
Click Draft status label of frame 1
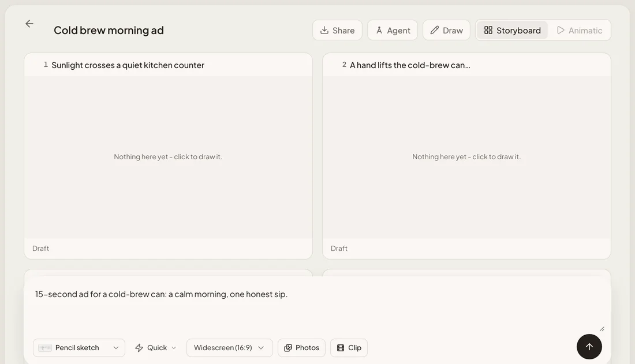pos(40,249)
